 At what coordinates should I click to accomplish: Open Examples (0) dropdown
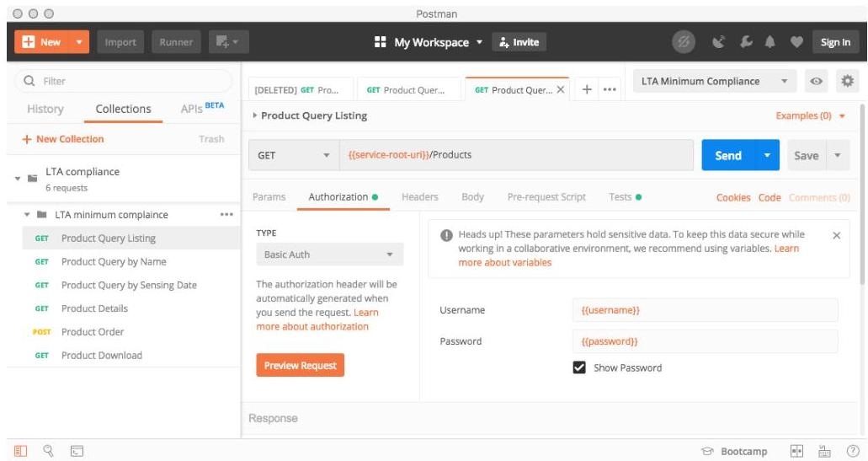click(811, 115)
